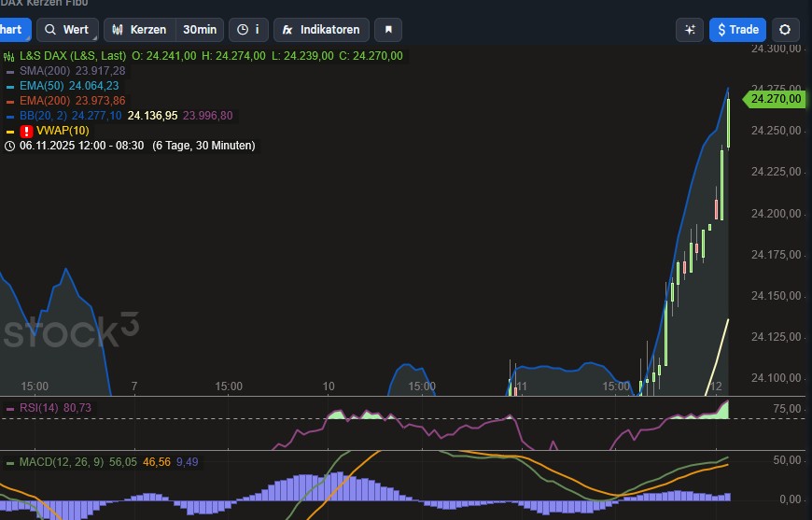Screen dimensions: 812x520
Task: Click the fx Indikatoren function icon
Action: click(287, 30)
